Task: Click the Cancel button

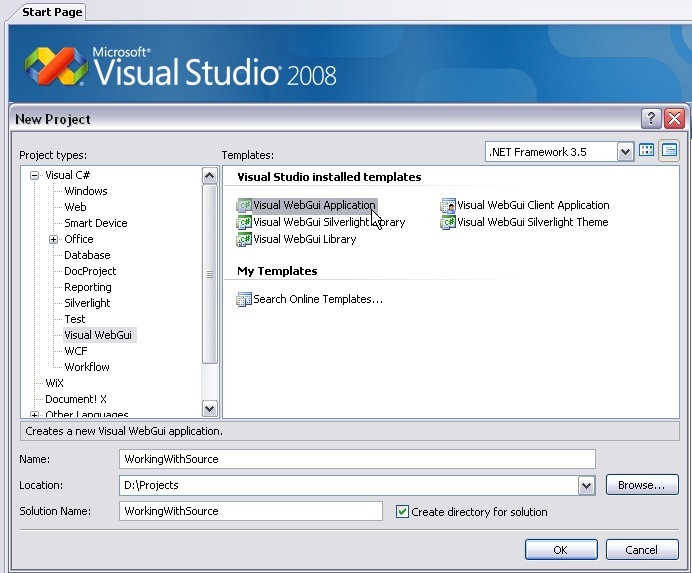Action: (642, 550)
